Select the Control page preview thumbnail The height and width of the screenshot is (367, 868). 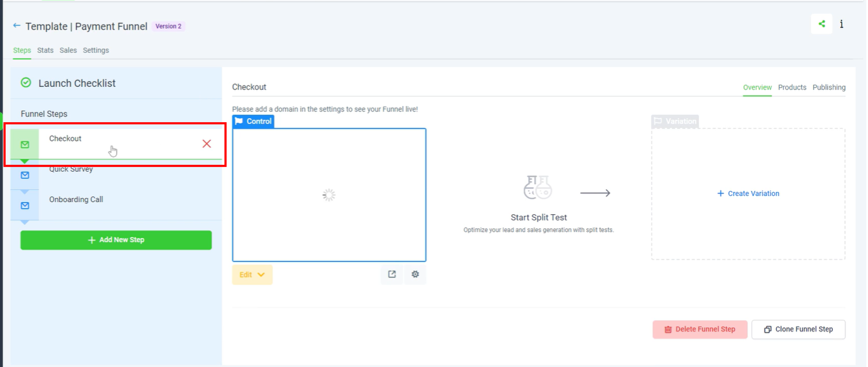click(329, 195)
